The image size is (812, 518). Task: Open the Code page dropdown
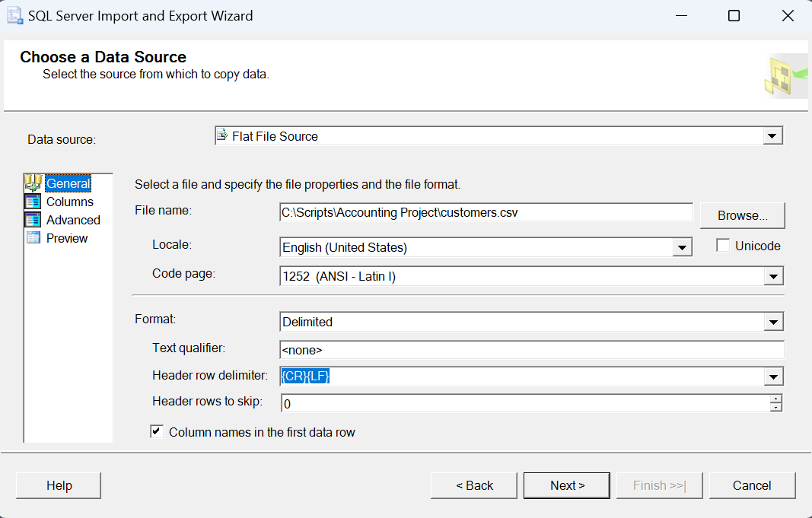pyautogui.click(x=773, y=275)
